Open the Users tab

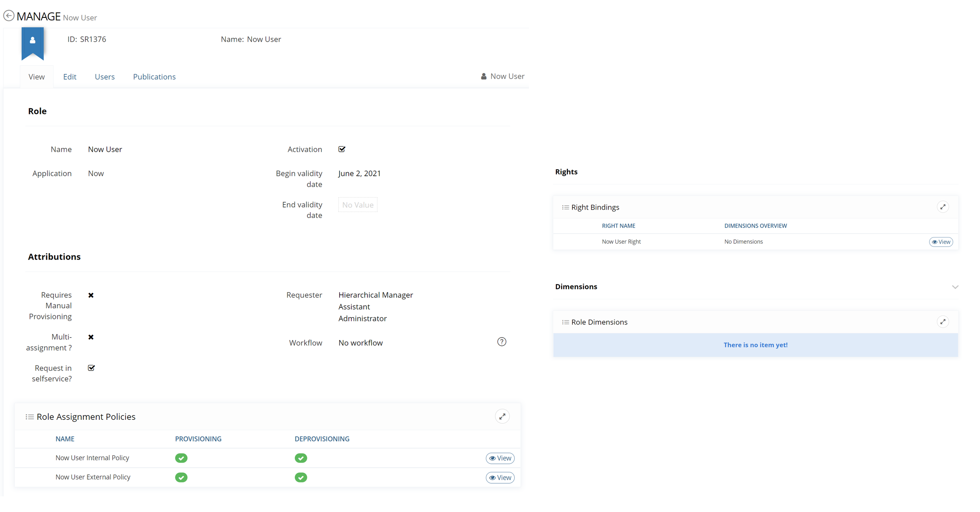[104, 77]
